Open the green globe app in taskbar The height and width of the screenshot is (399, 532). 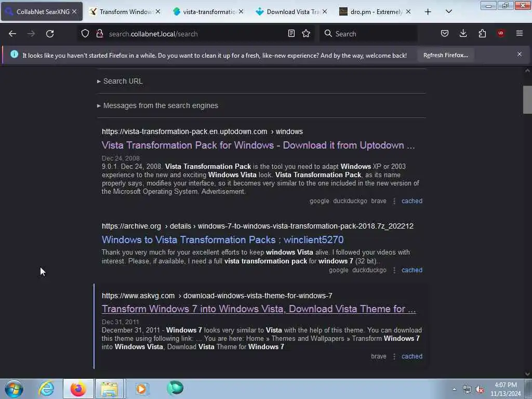175,388
